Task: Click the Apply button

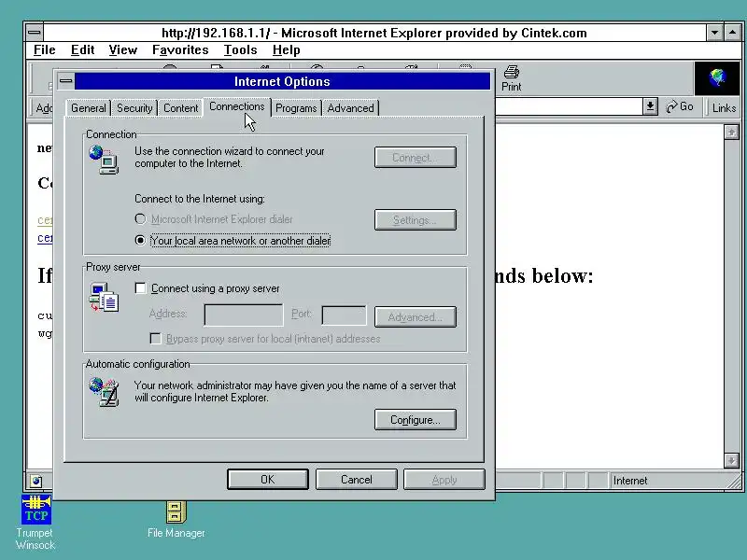Action: tap(444, 480)
